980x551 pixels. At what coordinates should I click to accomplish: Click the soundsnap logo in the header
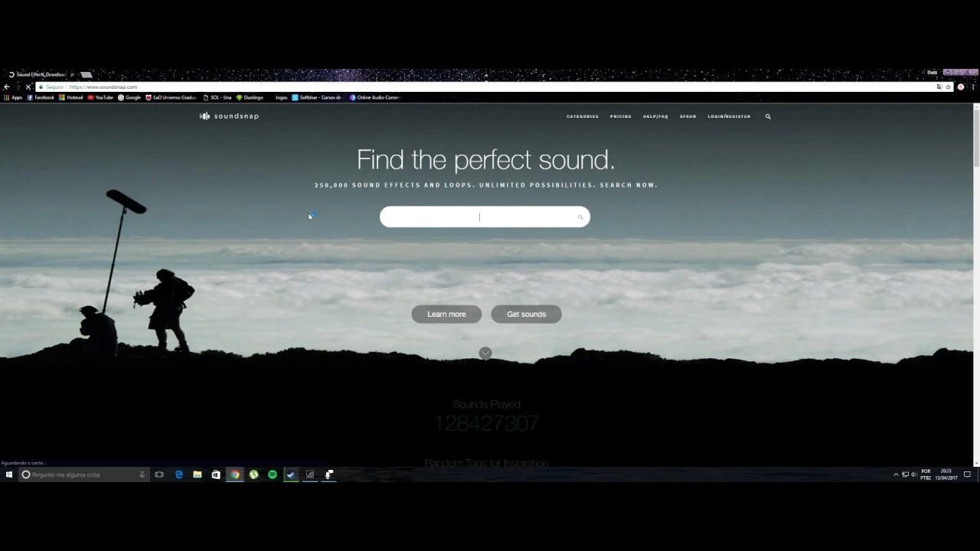tap(229, 116)
